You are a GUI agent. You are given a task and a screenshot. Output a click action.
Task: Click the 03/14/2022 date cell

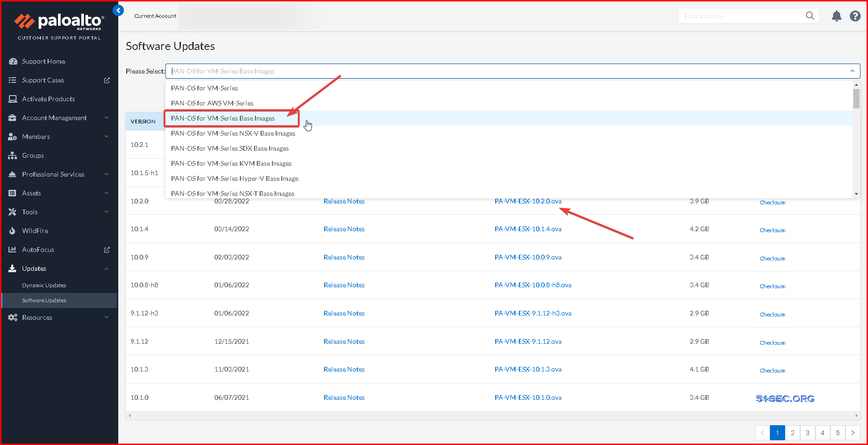tap(231, 229)
